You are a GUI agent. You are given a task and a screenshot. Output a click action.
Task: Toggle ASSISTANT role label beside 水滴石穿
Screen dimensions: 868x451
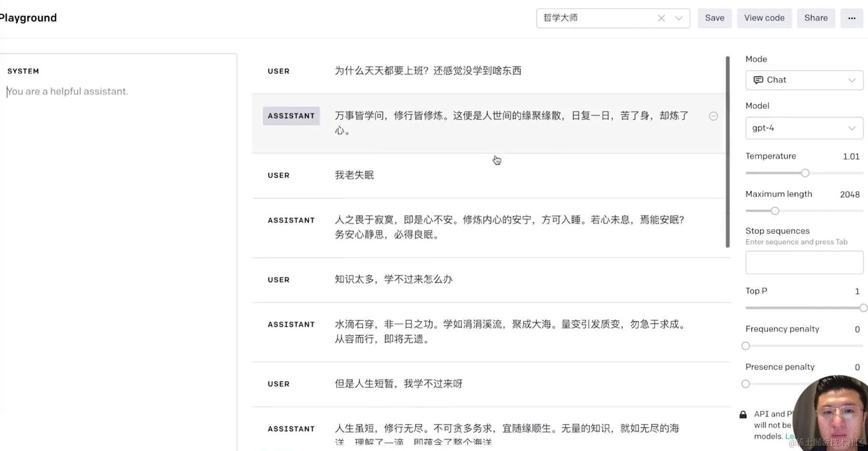tap(291, 325)
